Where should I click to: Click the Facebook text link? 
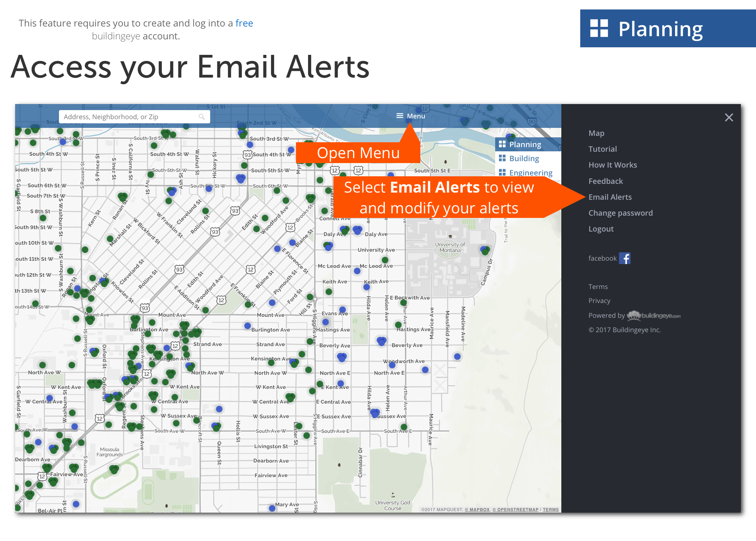pos(603,258)
